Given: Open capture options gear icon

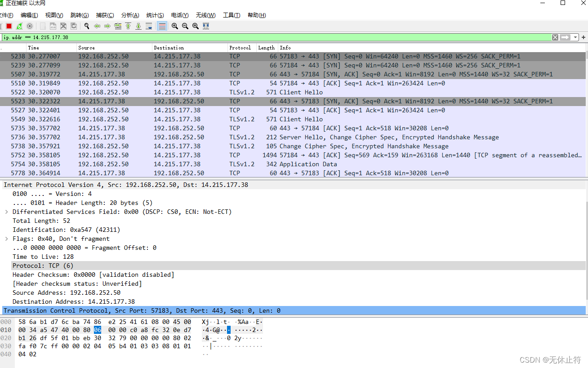Looking at the screenshot, I should coord(30,26).
